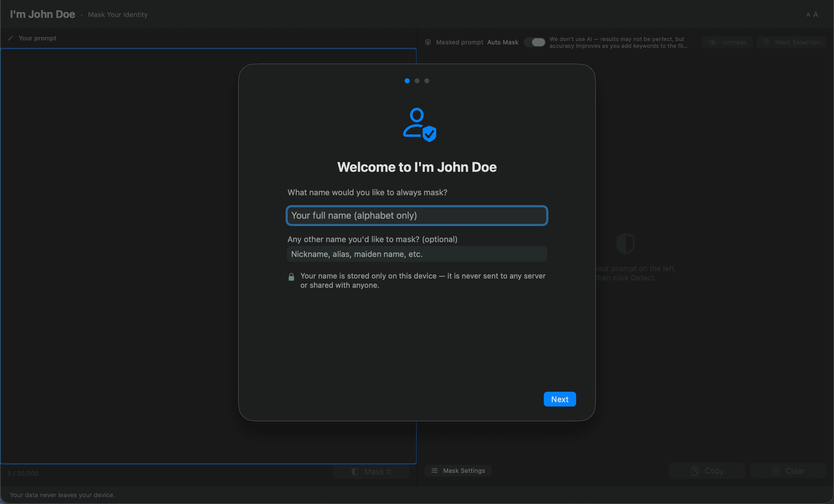The height and width of the screenshot is (504, 834).
Task: Click the circled X icon on Clear button
Action: point(776,471)
